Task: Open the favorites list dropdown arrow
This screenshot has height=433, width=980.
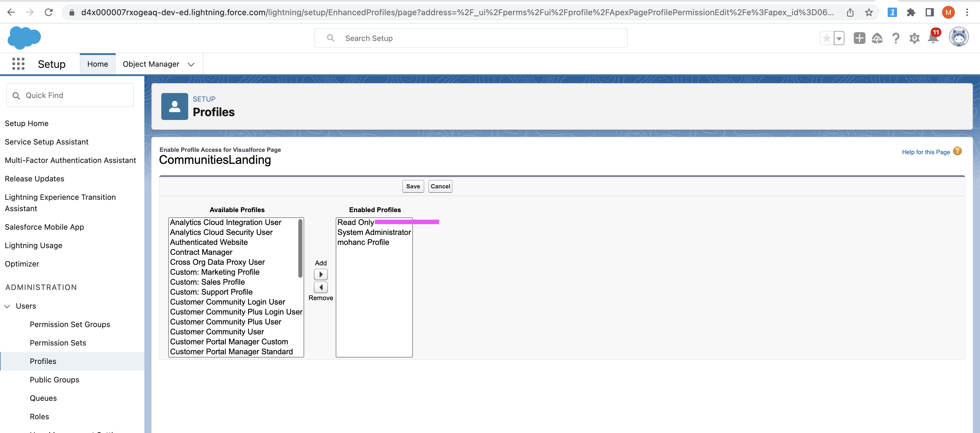Action: pyautogui.click(x=839, y=38)
